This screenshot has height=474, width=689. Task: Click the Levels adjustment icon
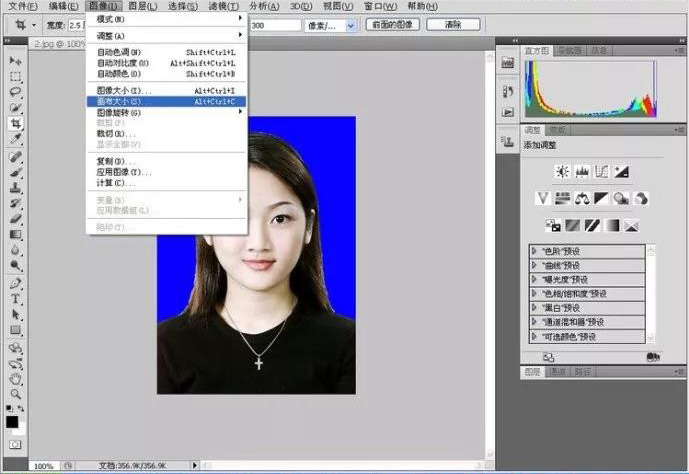[582, 172]
